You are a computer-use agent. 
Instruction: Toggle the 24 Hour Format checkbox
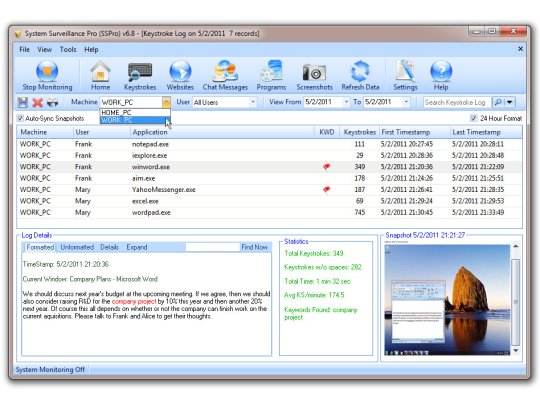[474, 118]
